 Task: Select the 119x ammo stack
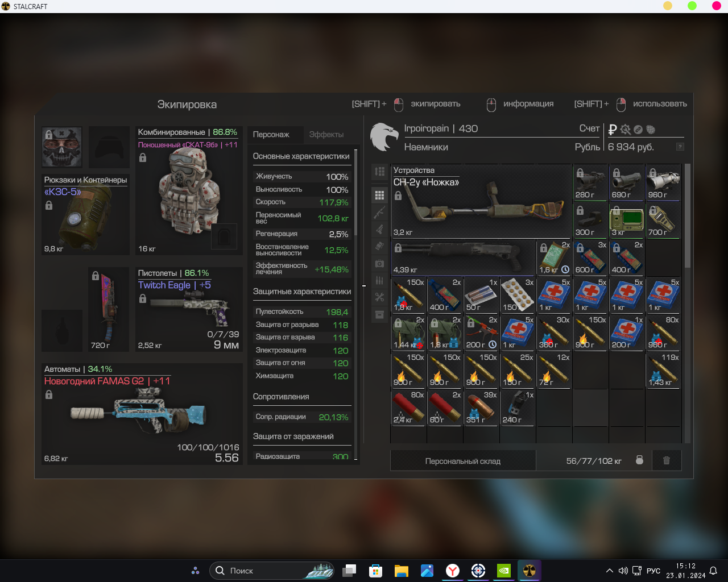coord(663,370)
